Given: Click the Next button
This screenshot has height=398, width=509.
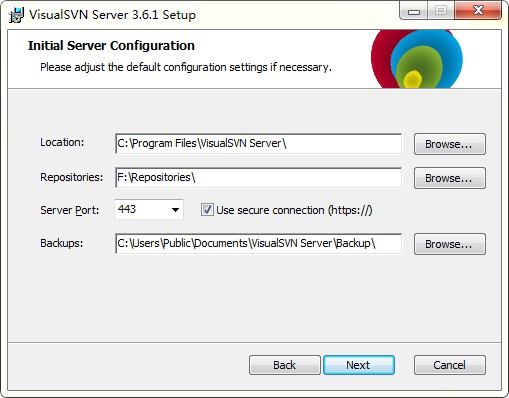Looking at the screenshot, I should (x=359, y=365).
